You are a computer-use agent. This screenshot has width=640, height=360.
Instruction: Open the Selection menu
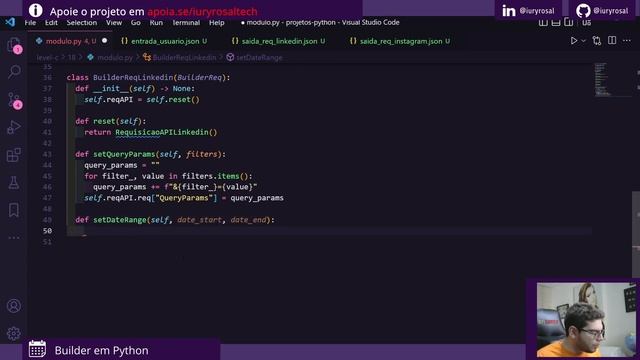pos(82,22)
